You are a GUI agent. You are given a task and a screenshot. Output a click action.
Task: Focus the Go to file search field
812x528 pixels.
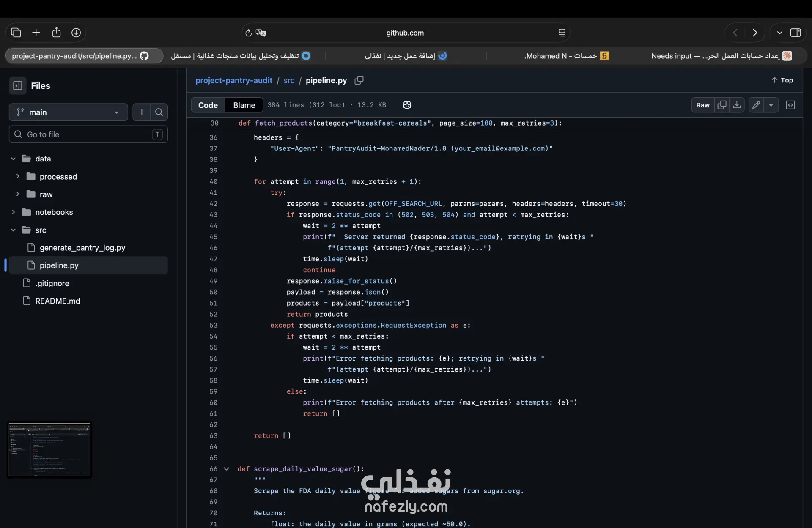[x=88, y=134]
